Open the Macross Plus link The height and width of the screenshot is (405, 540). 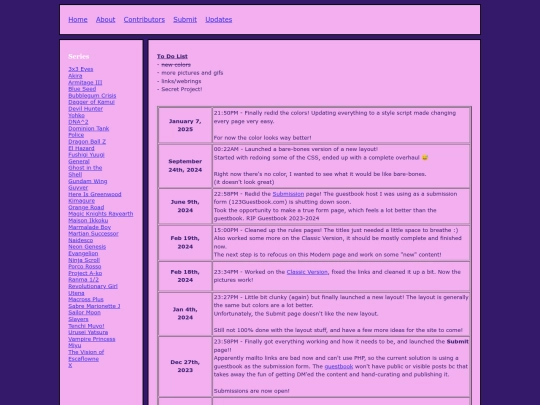pyautogui.click(x=86, y=299)
